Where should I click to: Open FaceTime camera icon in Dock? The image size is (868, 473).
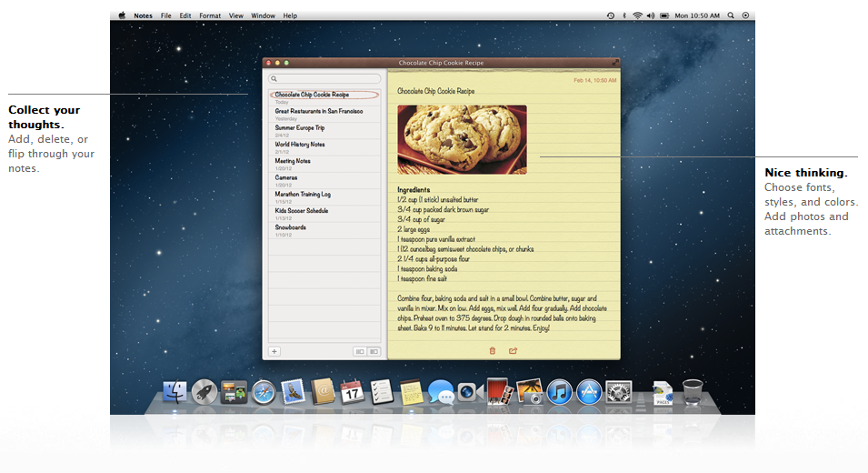[471, 392]
